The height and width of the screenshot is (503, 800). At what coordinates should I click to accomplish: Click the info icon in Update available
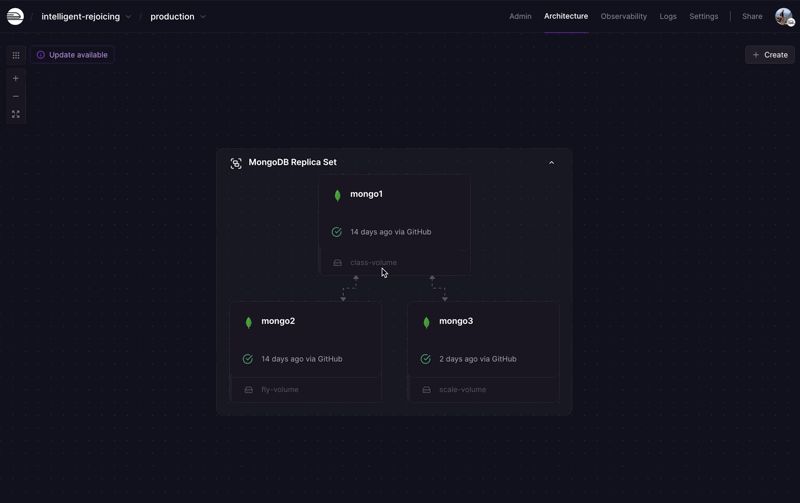click(x=41, y=55)
